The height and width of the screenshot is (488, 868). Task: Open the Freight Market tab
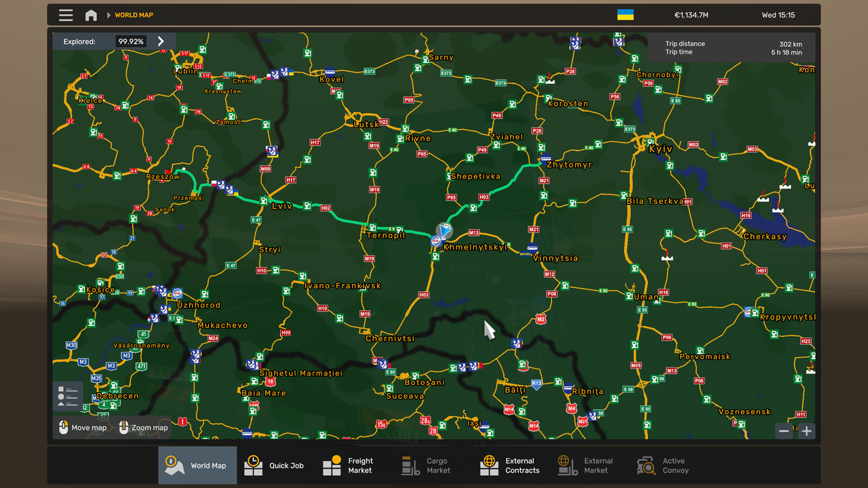click(355, 466)
